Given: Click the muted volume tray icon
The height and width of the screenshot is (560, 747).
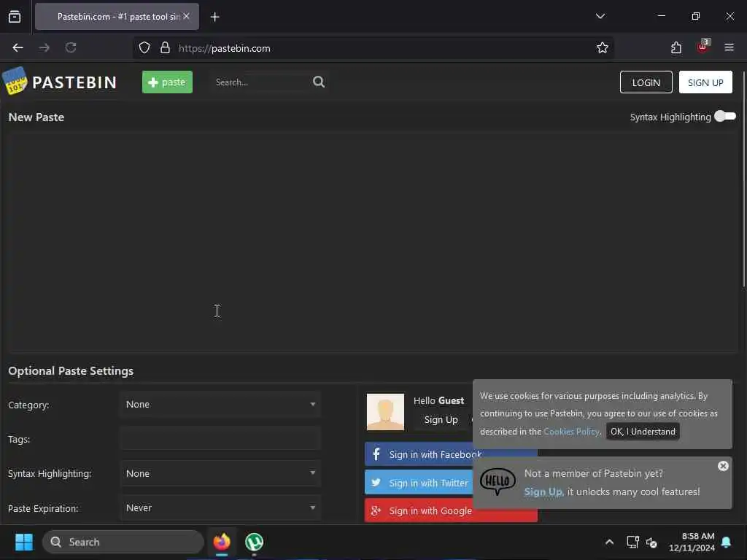Looking at the screenshot, I should tap(651, 542).
